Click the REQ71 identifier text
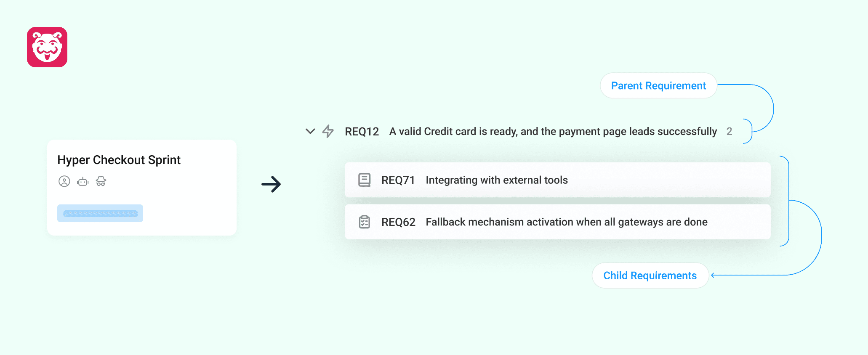This screenshot has width=868, height=355. click(x=398, y=180)
